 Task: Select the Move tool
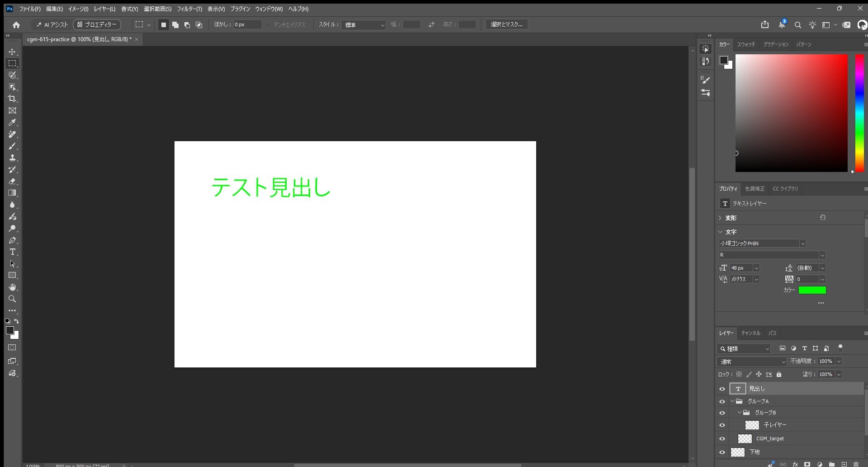[x=12, y=52]
